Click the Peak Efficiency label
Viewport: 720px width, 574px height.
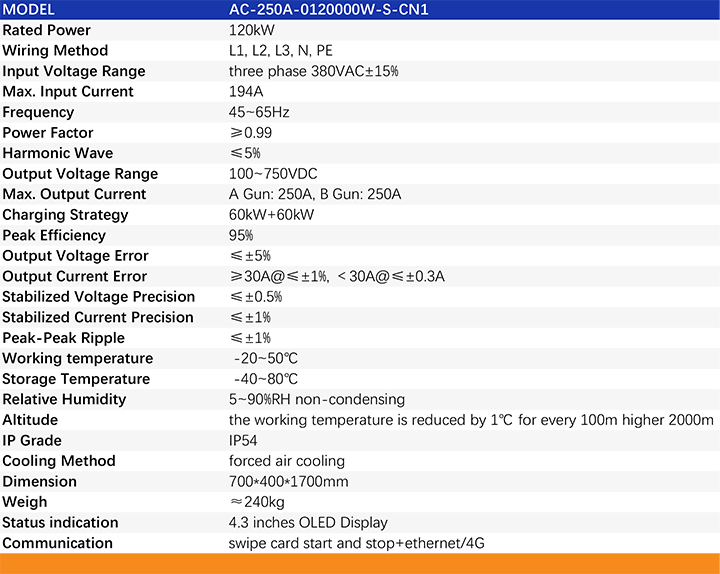(x=54, y=235)
